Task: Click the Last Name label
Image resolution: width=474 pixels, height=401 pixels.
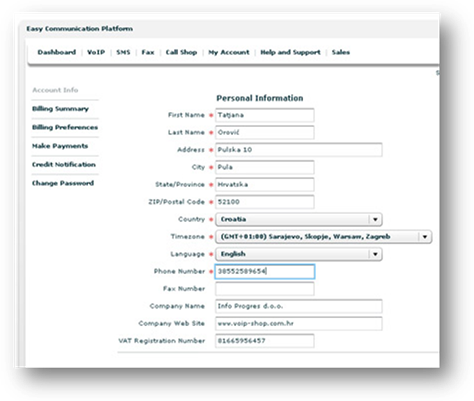Action: (186, 132)
